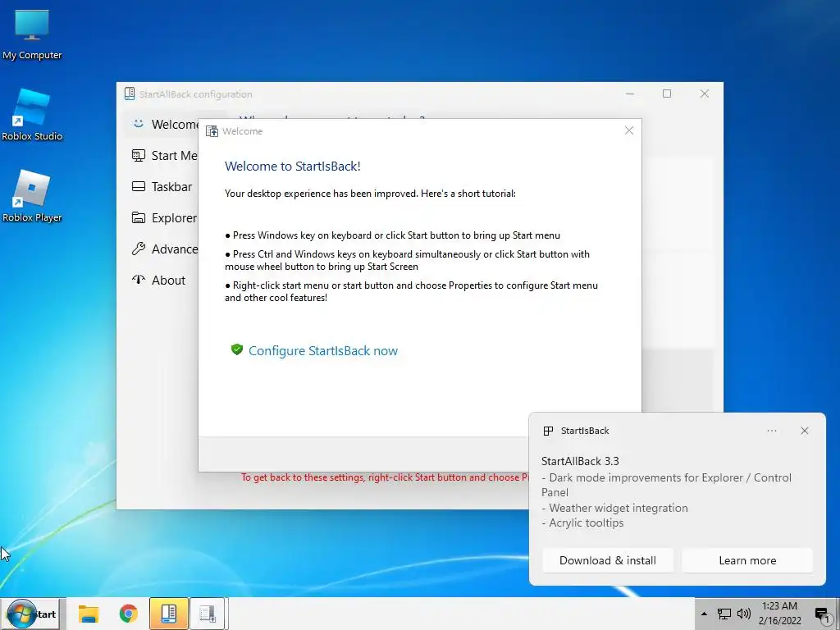The height and width of the screenshot is (630, 840).
Task: Click the green shield icon beside Configure StartIsBack
Action: coord(237,349)
